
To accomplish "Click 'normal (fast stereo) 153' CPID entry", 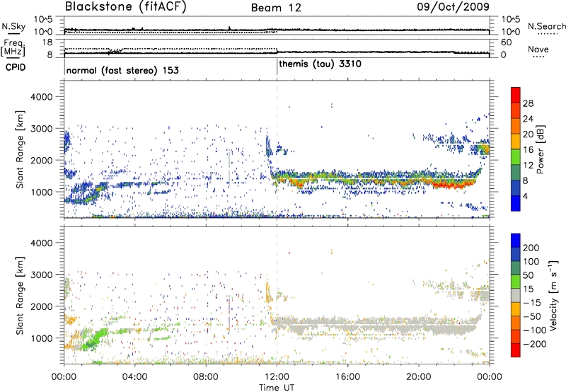I will tap(122, 70).
